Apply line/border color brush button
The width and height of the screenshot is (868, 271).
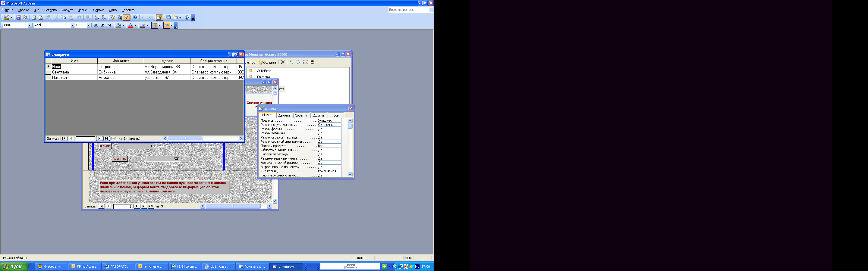[143, 25]
